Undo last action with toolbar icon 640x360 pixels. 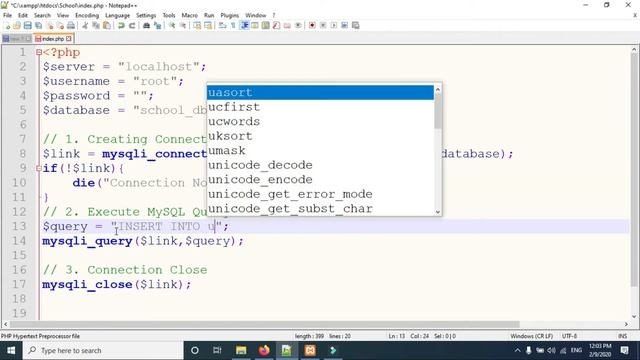121,26
